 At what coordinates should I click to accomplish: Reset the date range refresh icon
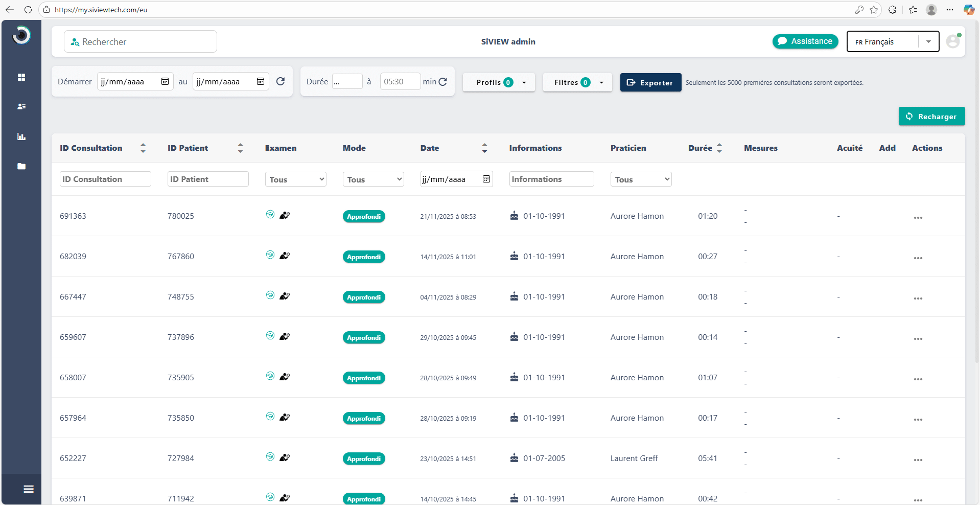(281, 81)
